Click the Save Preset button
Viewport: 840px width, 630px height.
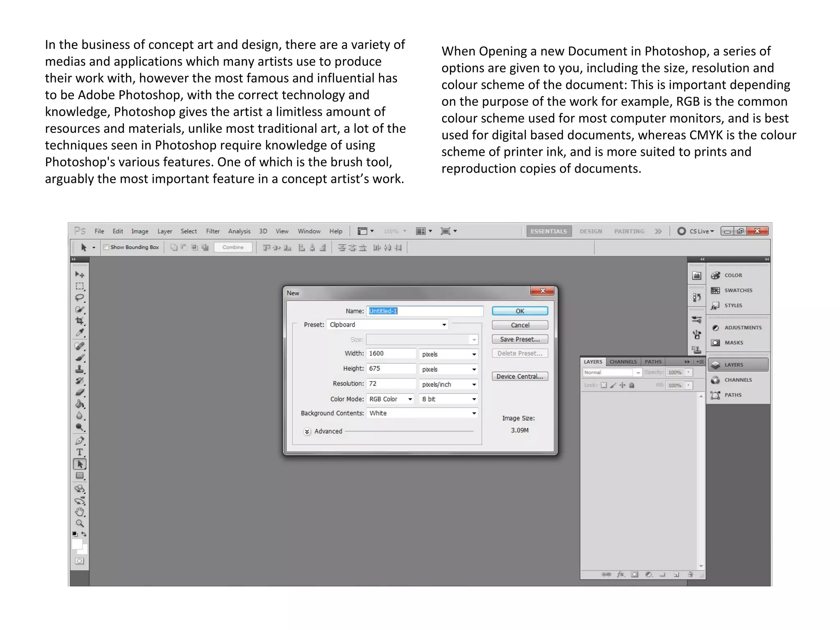click(x=520, y=339)
